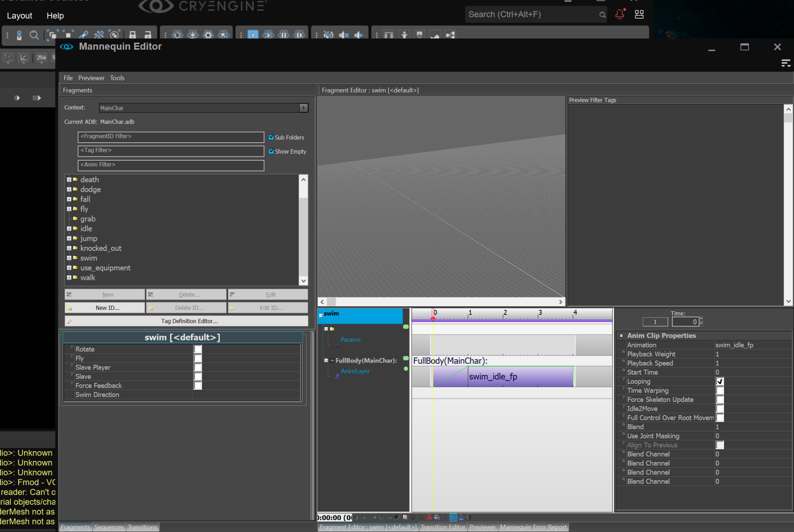794x532 pixels.
Task: Toggle the Looping checkbox off
Action: [x=720, y=382]
